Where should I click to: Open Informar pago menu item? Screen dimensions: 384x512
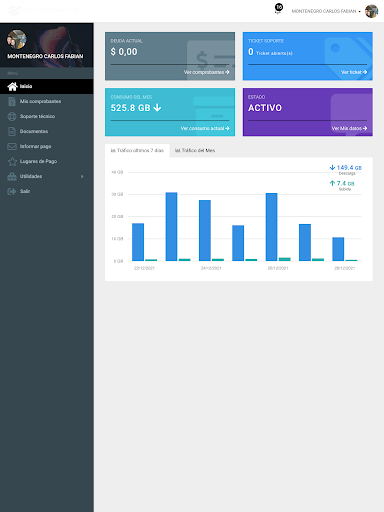point(47,146)
